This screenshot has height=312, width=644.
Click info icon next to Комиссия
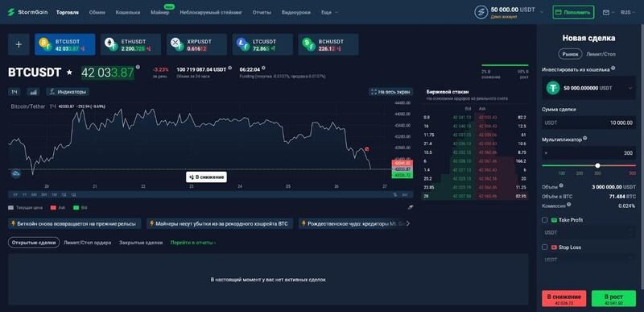click(x=569, y=204)
